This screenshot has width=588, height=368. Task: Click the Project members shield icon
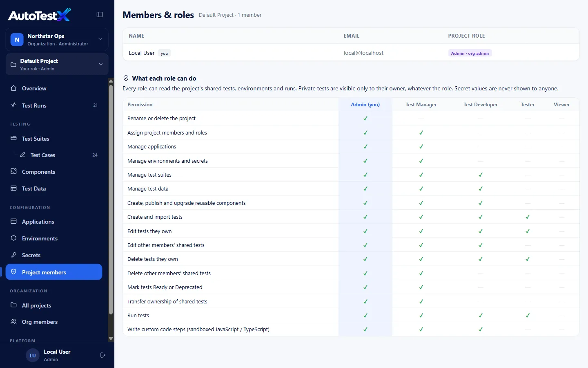click(13, 272)
